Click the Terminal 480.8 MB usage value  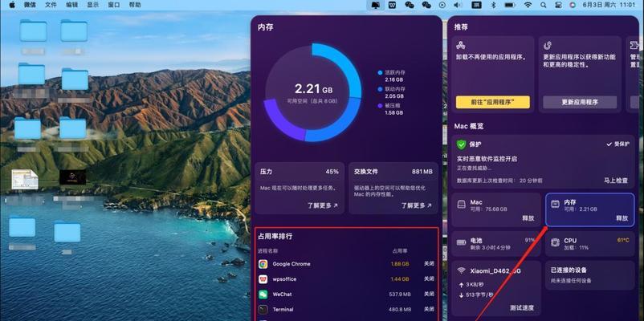pyautogui.click(x=400, y=310)
